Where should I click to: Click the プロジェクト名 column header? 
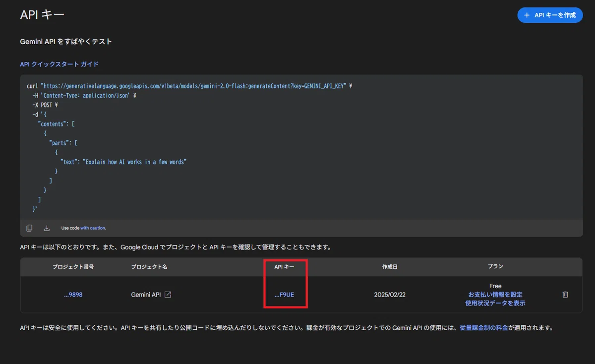149,267
